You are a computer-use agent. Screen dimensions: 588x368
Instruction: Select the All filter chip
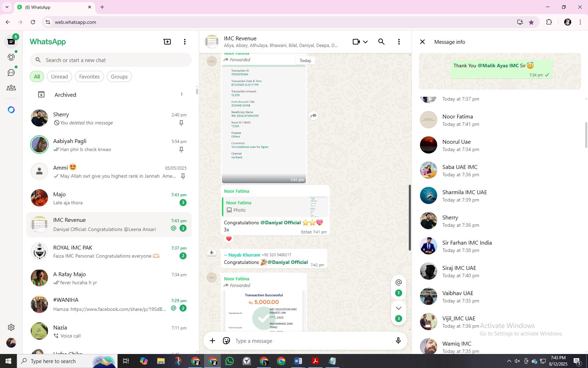coord(37,76)
